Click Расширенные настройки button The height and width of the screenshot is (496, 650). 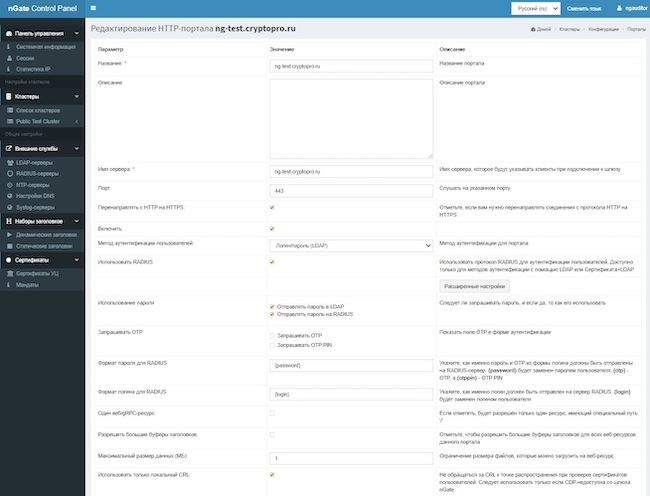click(475, 286)
